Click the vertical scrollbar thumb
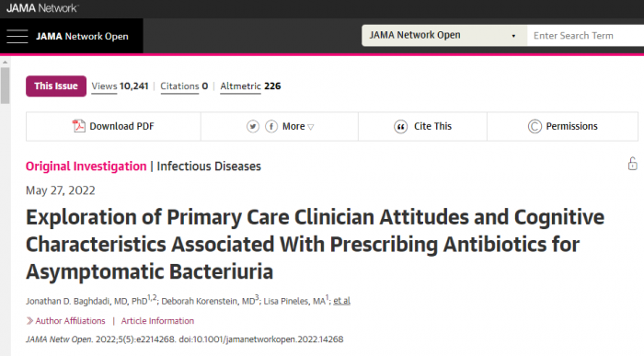 [5, 86]
